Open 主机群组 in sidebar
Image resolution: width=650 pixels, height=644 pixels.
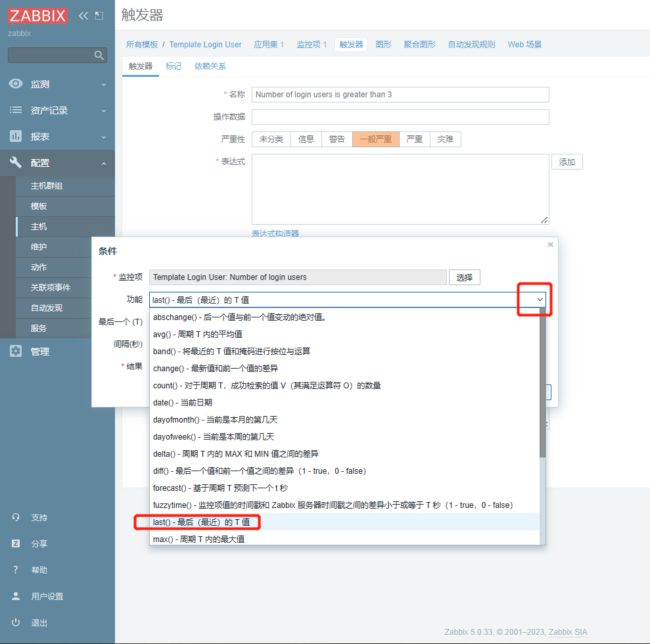pos(47,186)
